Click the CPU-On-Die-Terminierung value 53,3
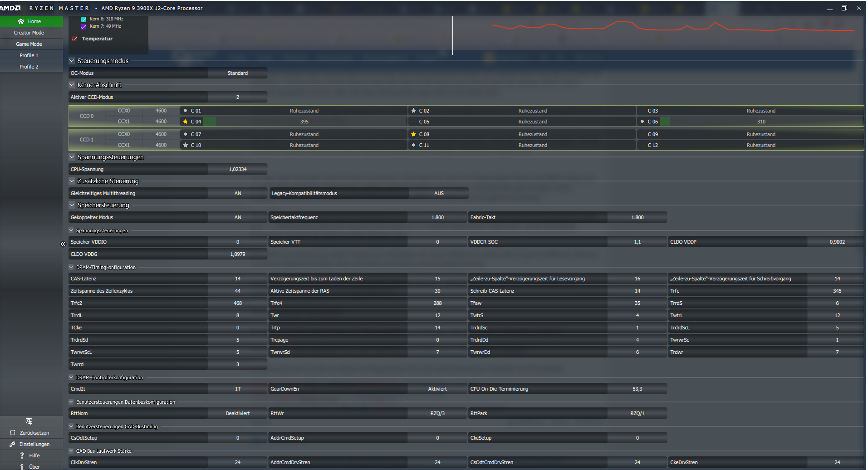 click(x=637, y=389)
